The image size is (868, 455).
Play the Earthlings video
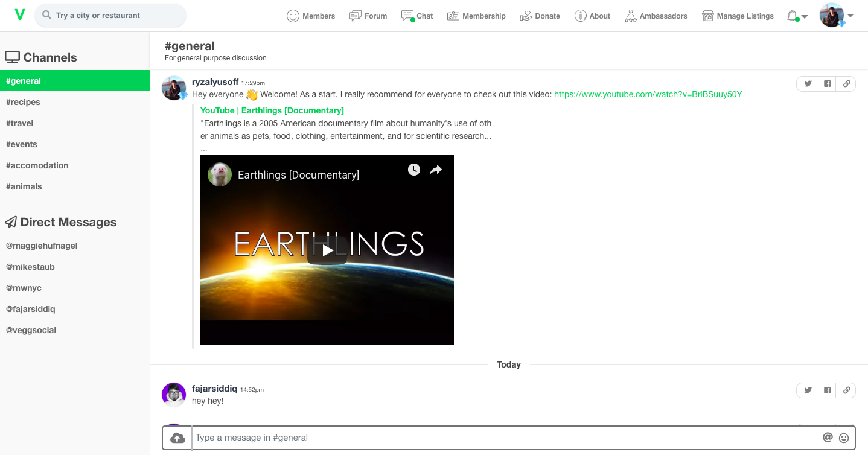click(x=327, y=250)
